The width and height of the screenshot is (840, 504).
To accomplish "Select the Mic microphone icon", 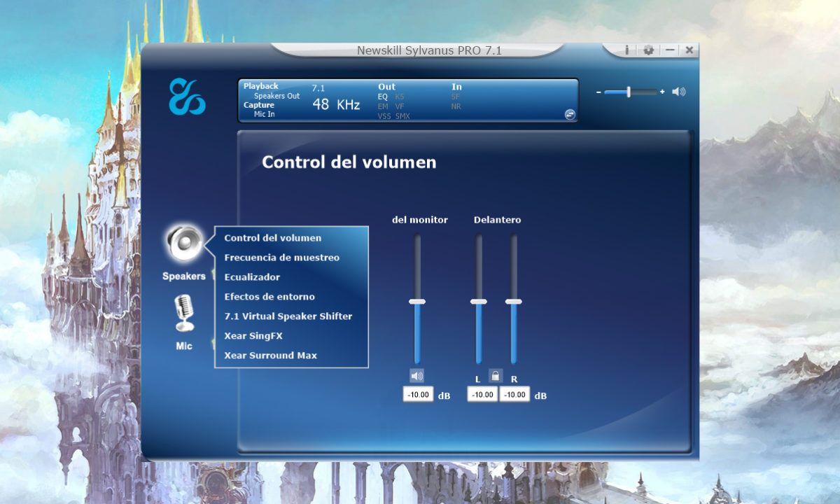I will (x=184, y=312).
